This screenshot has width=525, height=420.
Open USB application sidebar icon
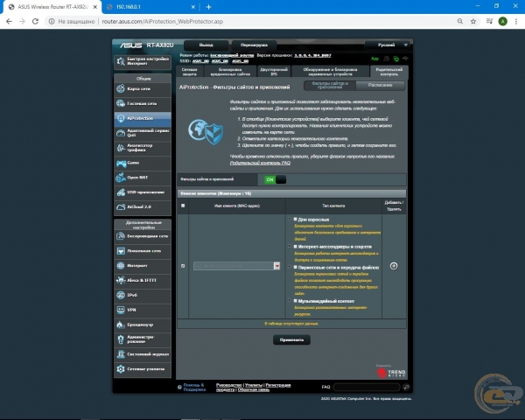121,192
